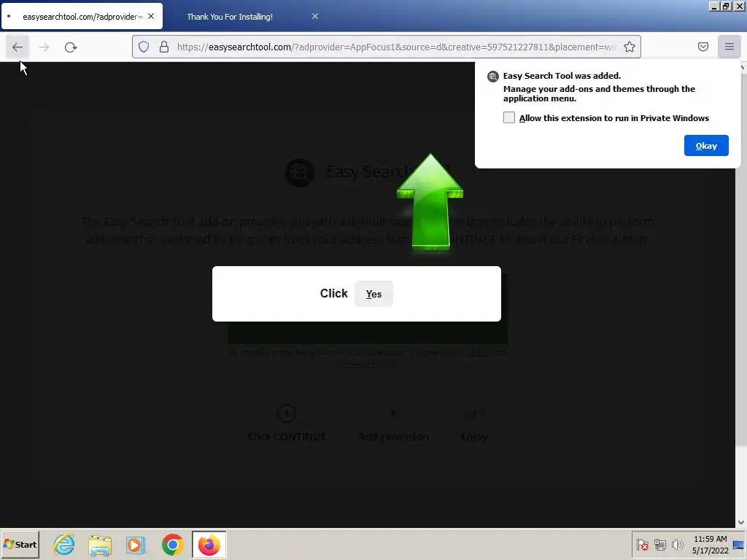Open the Firefox application menu
Viewport: 747px width, 560px height.
click(729, 47)
